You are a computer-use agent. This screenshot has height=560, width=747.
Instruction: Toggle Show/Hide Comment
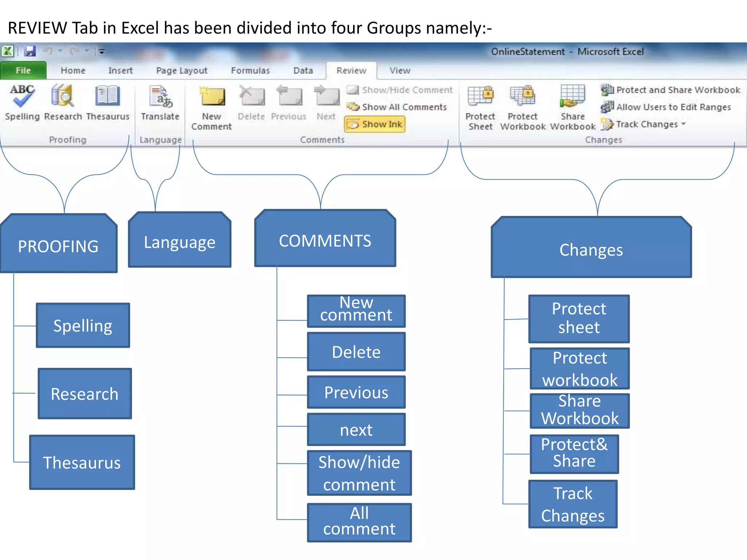[x=399, y=90]
